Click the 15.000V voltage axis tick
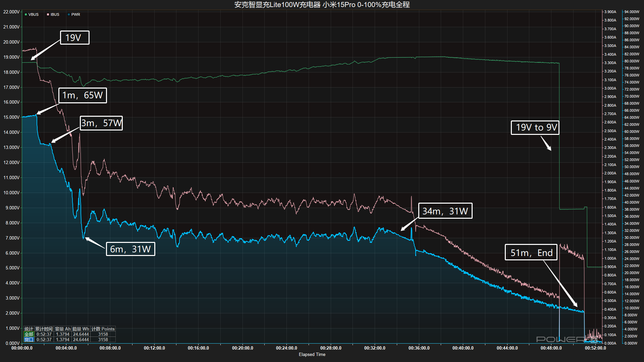644x362 pixels. coord(11,117)
